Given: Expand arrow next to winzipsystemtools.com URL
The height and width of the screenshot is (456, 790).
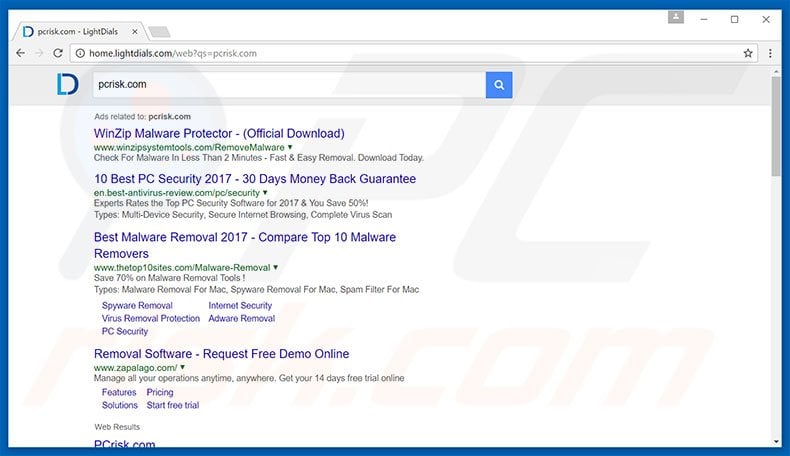Looking at the screenshot, I should tap(290, 147).
